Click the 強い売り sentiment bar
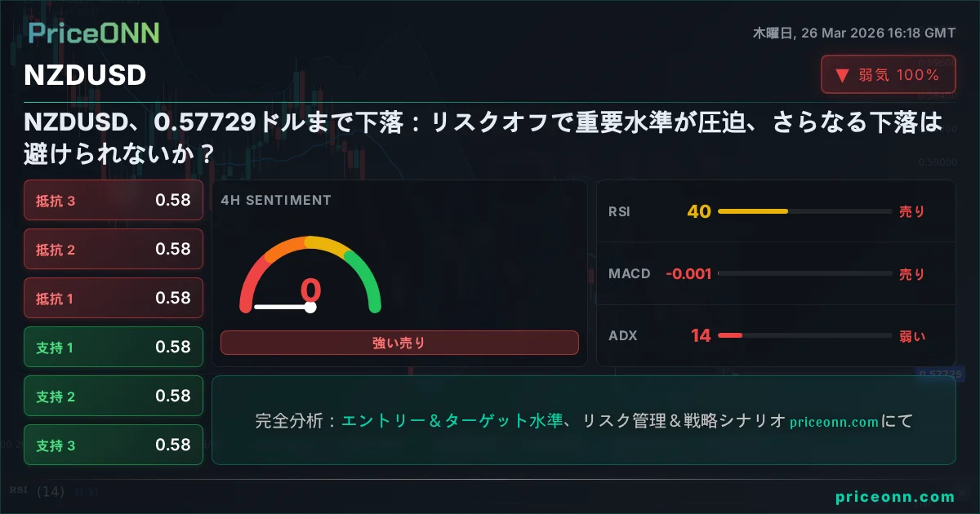980x514 pixels. pyautogui.click(x=399, y=343)
